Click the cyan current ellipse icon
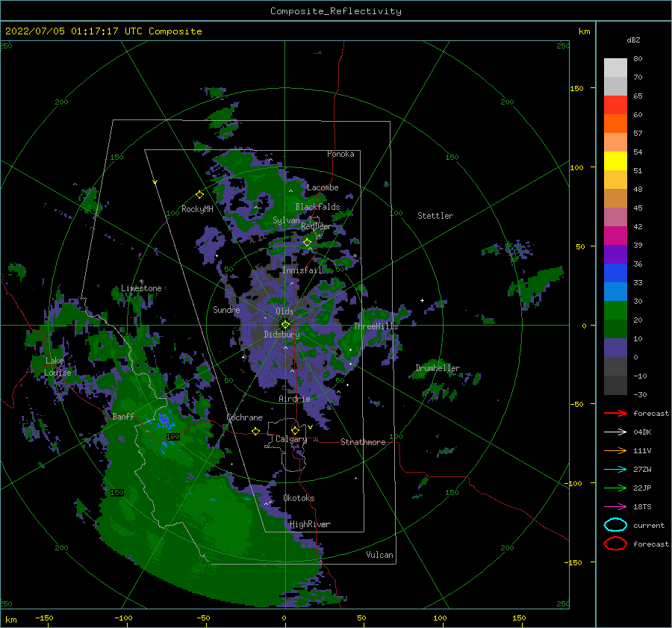Screen dimensions: 672x628 615,525
